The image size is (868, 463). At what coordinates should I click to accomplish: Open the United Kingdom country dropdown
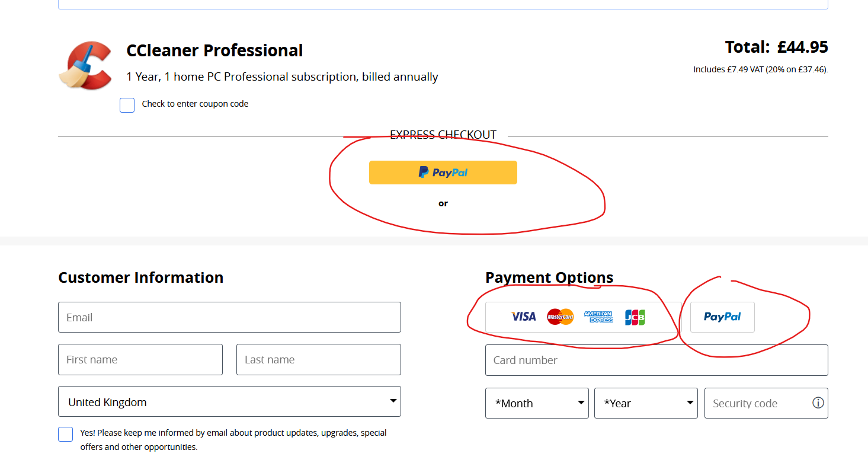coord(229,402)
